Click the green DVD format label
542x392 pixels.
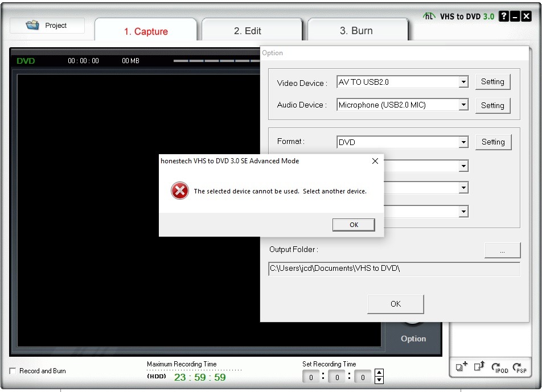26,61
